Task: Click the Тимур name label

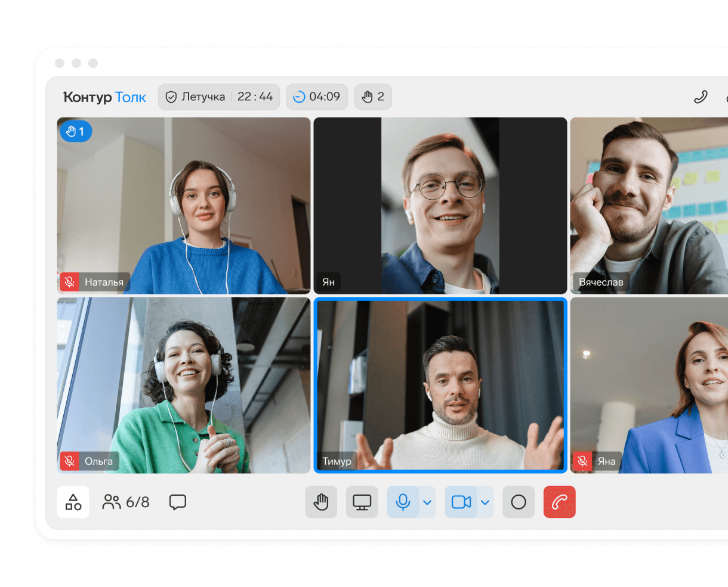Action: pos(337,461)
